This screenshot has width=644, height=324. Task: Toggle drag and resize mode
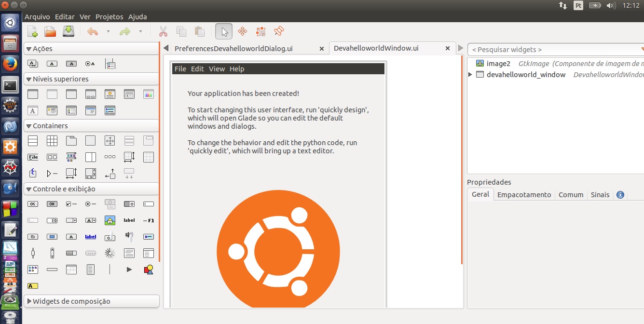pyautogui.click(x=242, y=32)
